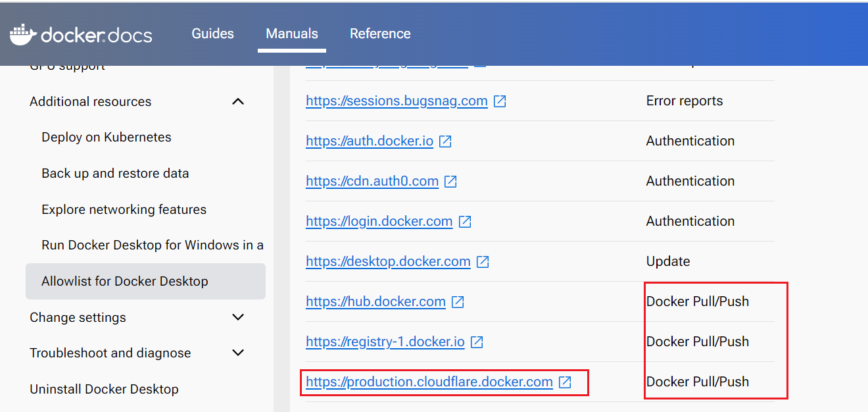Click external-link icon after production.cloudflare.docker.com

[x=565, y=382]
